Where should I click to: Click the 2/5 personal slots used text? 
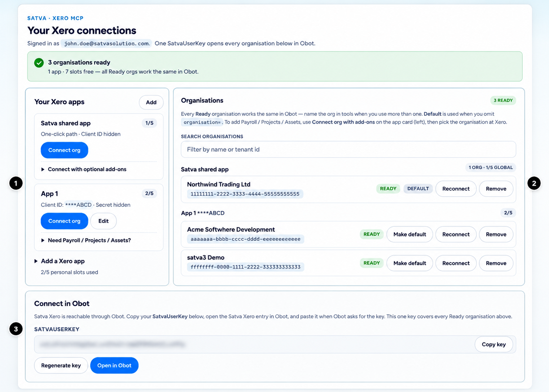[70, 272]
